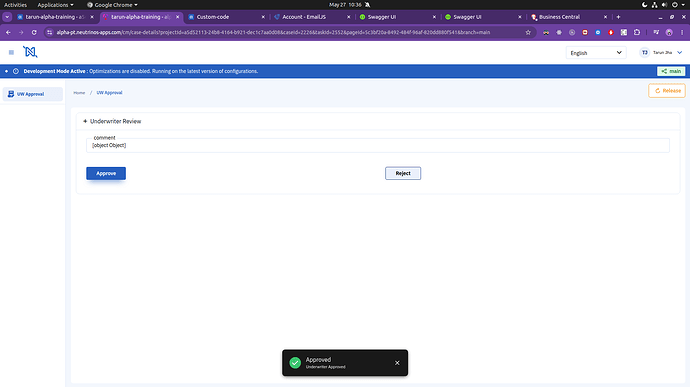This screenshot has width=690, height=387.
Task: Select UW Approval in the sidebar
Action: pyautogui.click(x=33, y=94)
